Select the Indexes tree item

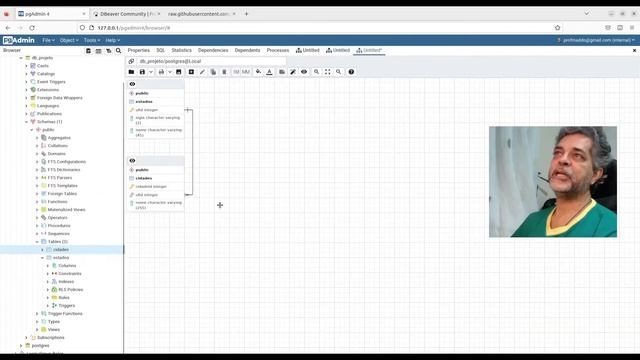point(66,282)
